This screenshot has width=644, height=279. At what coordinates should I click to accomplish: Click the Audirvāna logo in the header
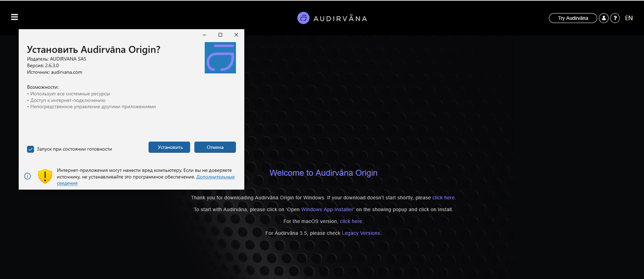tap(332, 18)
